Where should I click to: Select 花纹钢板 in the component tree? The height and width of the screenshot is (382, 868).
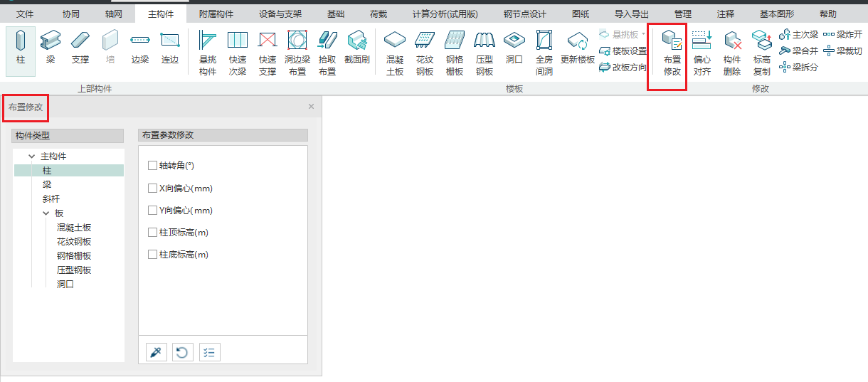(x=74, y=242)
